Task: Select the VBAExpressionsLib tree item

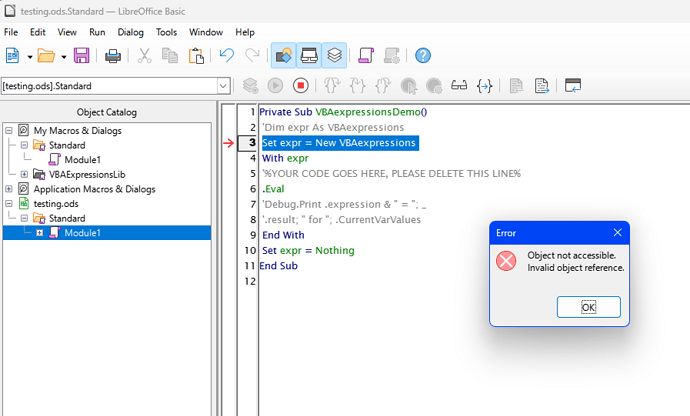Action: pyautogui.click(x=87, y=174)
